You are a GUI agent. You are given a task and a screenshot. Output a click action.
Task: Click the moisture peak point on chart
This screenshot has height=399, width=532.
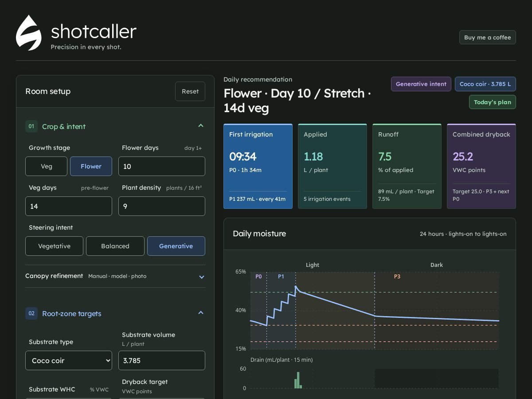point(296,287)
